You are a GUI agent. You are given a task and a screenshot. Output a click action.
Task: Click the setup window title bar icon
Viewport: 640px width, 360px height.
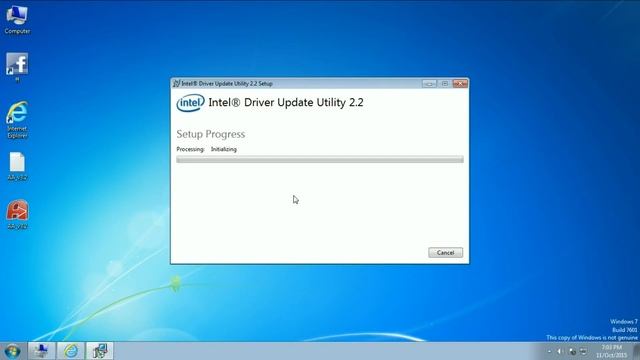pyautogui.click(x=176, y=83)
